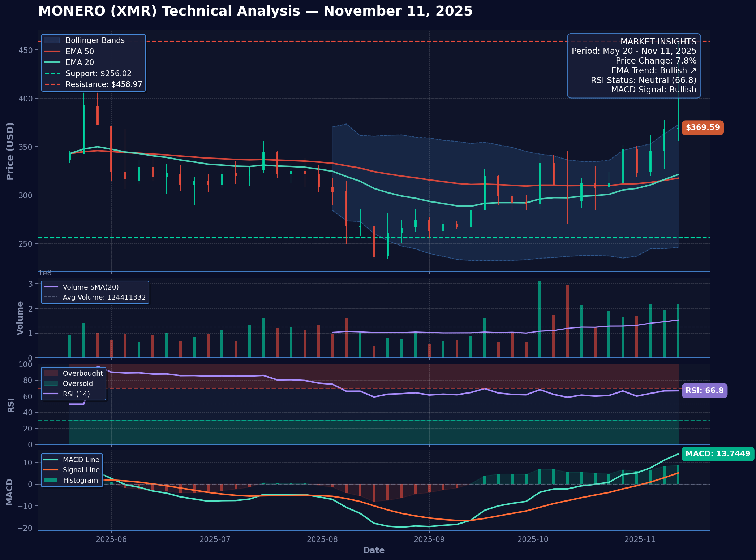This screenshot has width=756, height=560.
Task: Click the 2025-09 date axis label
Action: [x=429, y=539]
